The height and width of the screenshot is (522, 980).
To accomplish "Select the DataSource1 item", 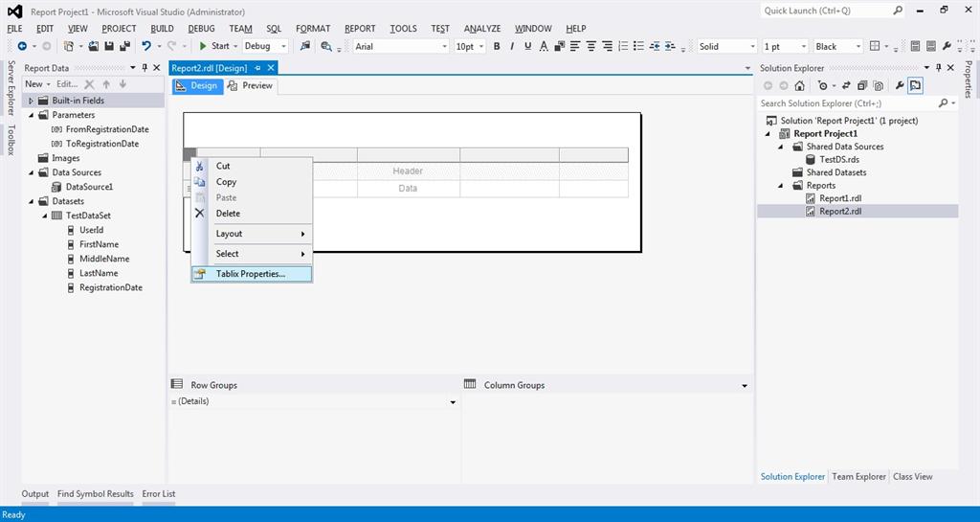I will [x=89, y=187].
